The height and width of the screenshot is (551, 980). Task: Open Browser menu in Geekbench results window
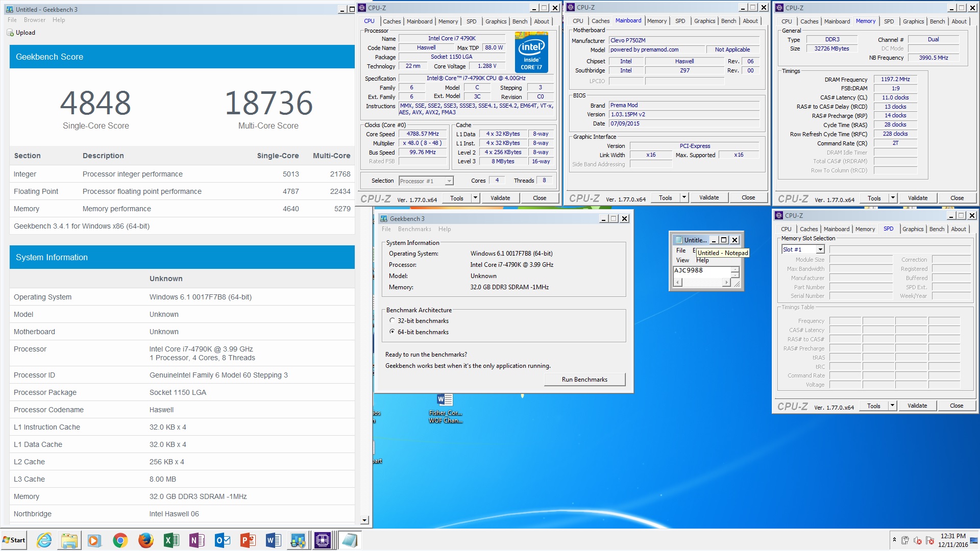(x=35, y=20)
